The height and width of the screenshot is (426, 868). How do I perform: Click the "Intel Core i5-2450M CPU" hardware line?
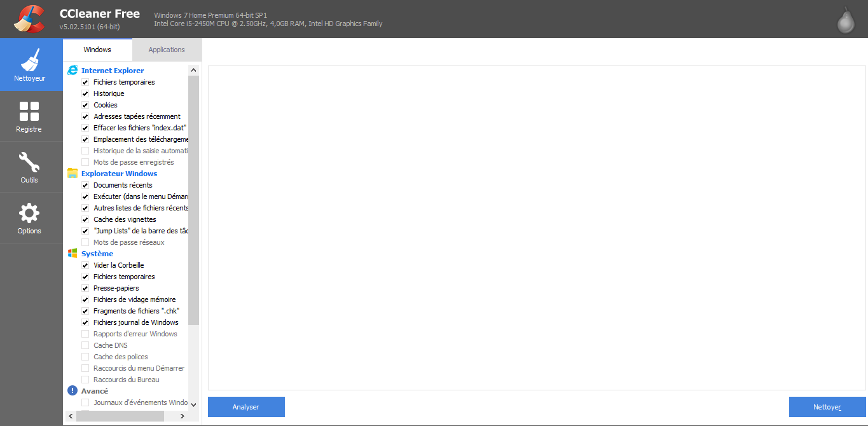point(268,24)
